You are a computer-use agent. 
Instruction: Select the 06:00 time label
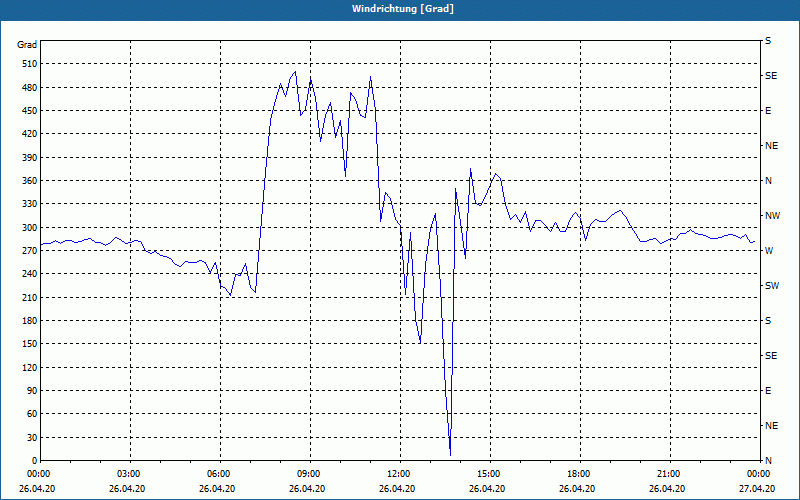pos(217,474)
